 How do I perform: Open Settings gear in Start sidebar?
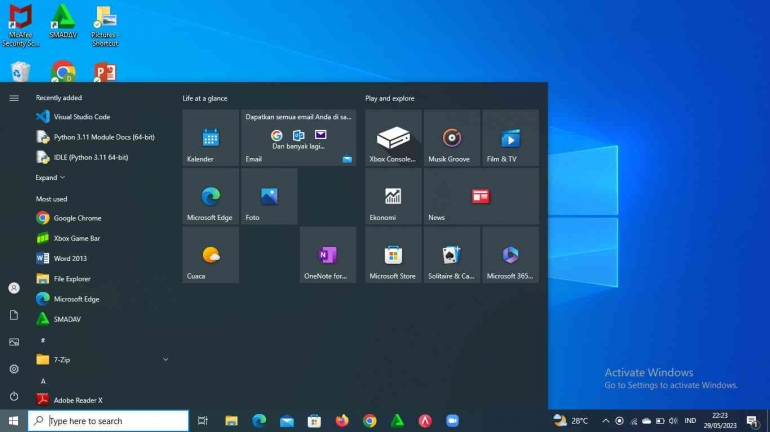coord(14,369)
